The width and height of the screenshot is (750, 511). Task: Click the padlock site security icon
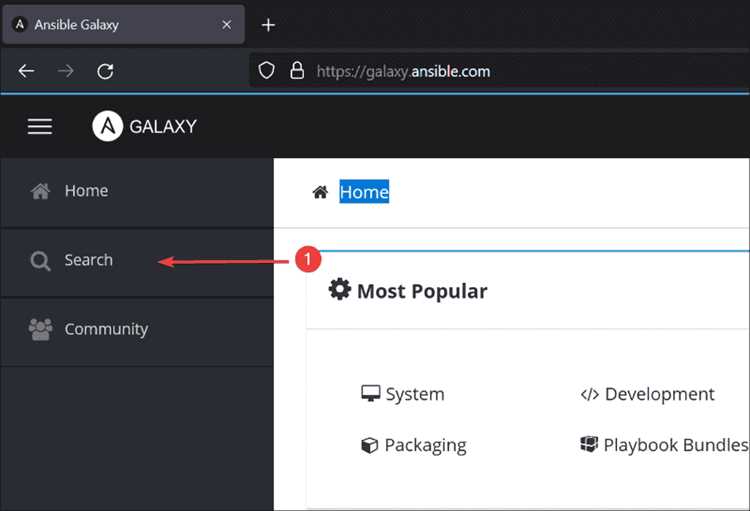click(x=297, y=71)
